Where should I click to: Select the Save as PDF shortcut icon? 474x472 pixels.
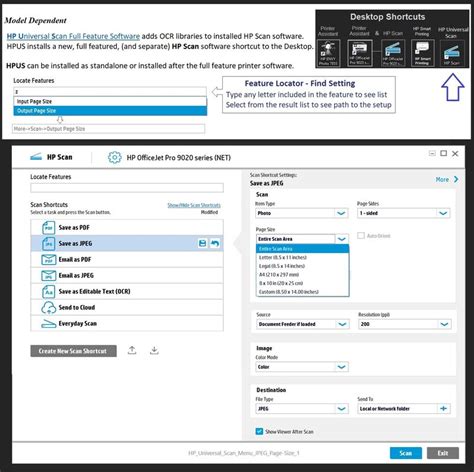[x=48, y=228]
